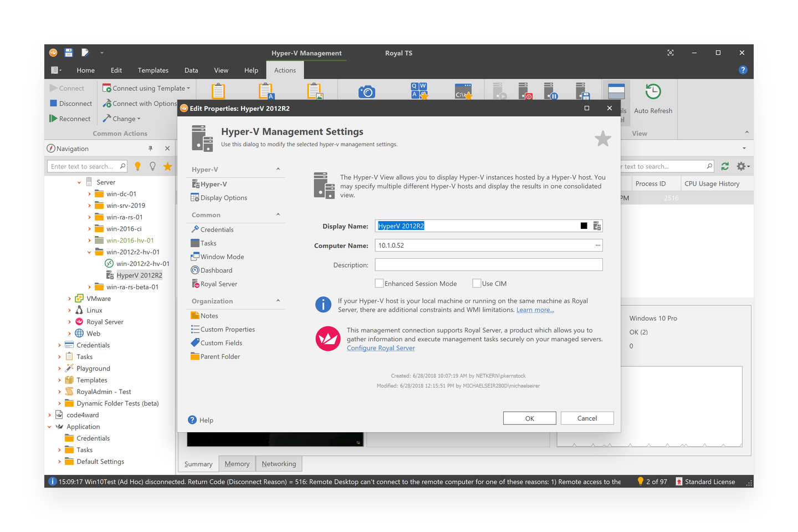Open the Custom Properties settings page
Screen dimensions: 798x532
227,329
